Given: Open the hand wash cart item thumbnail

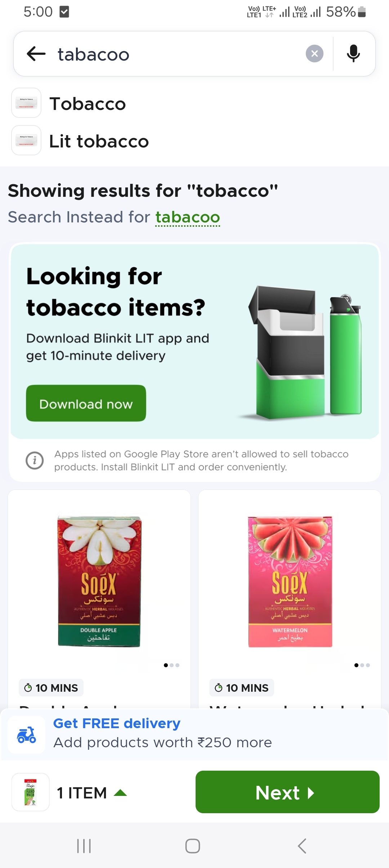Looking at the screenshot, I should coord(31,792).
